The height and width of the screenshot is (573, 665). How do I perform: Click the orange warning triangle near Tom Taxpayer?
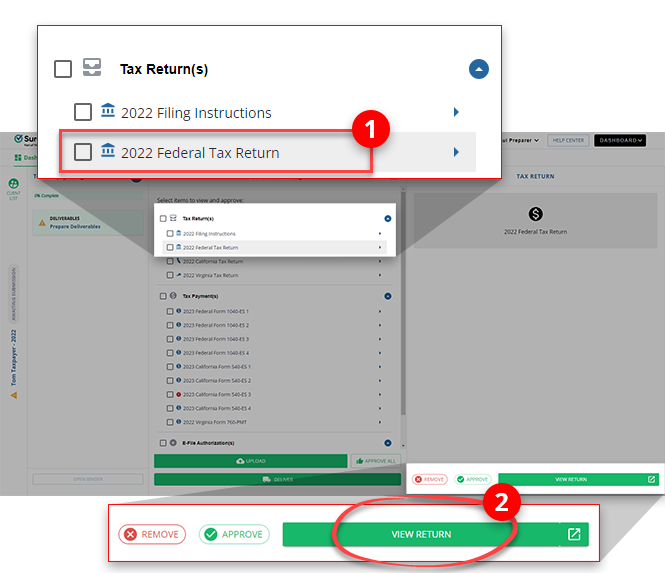(x=14, y=396)
